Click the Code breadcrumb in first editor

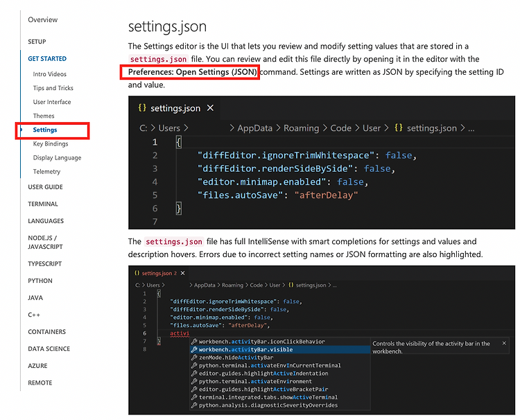[x=340, y=128]
